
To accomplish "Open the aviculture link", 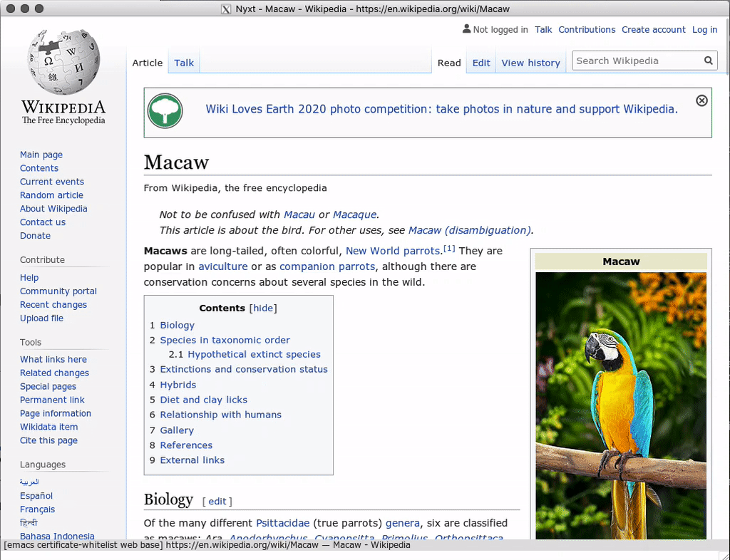I will (223, 266).
